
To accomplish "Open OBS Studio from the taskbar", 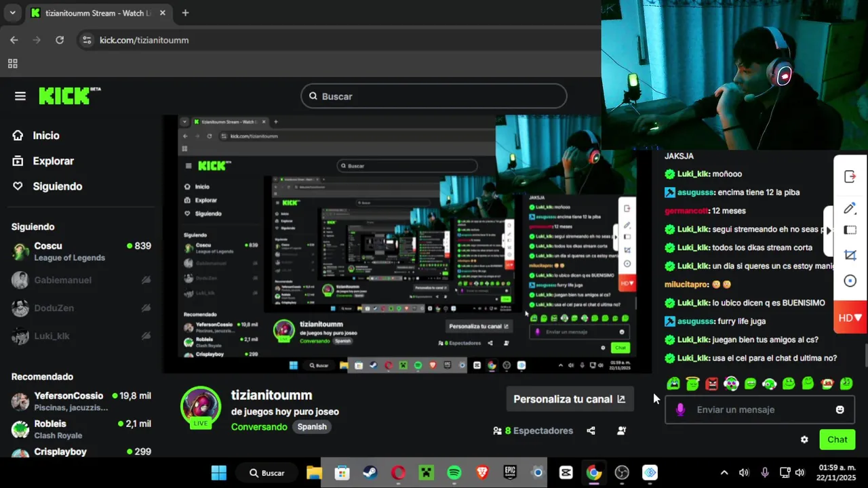I will point(622,472).
